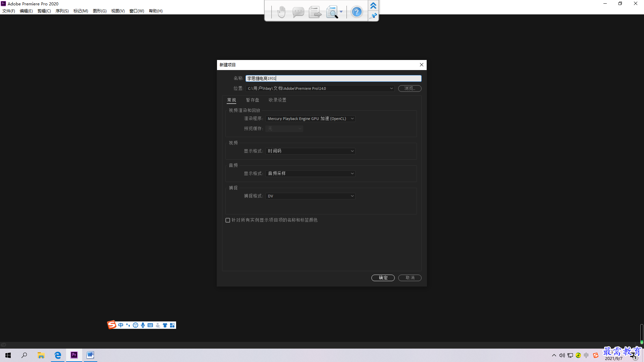Screen dimensions: 644x362
Task: Click the speech bubble chat icon
Action: pos(298,12)
